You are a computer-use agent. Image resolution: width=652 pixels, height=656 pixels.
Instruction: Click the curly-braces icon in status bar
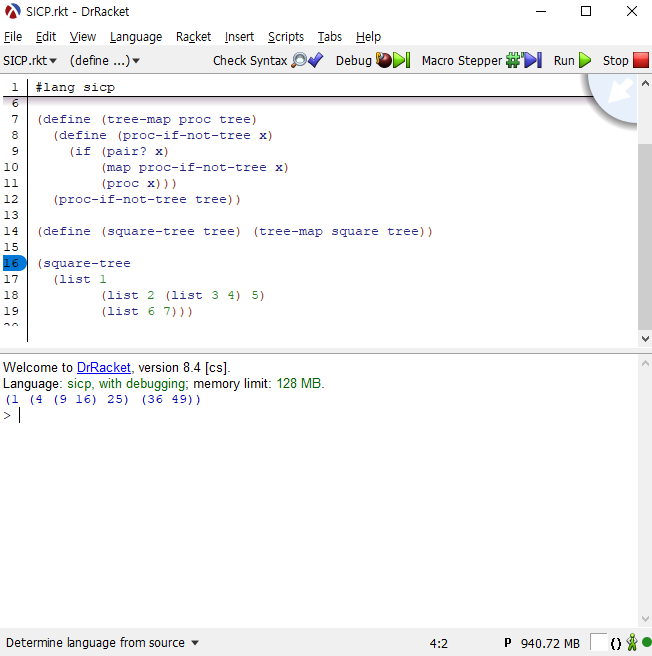click(x=616, y=643)
